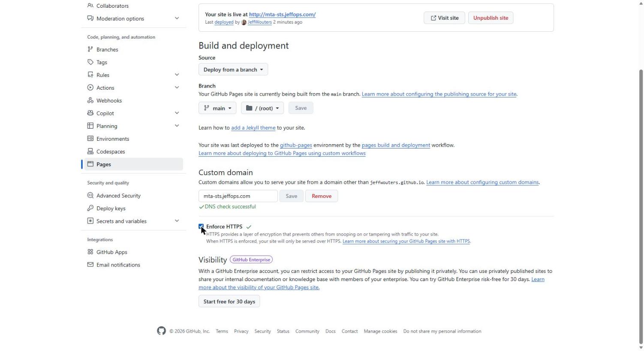Click the GitHub Enterprise badge
Image resolution: width=644 pixels, height=351 pixels.
tap(251, 260)
